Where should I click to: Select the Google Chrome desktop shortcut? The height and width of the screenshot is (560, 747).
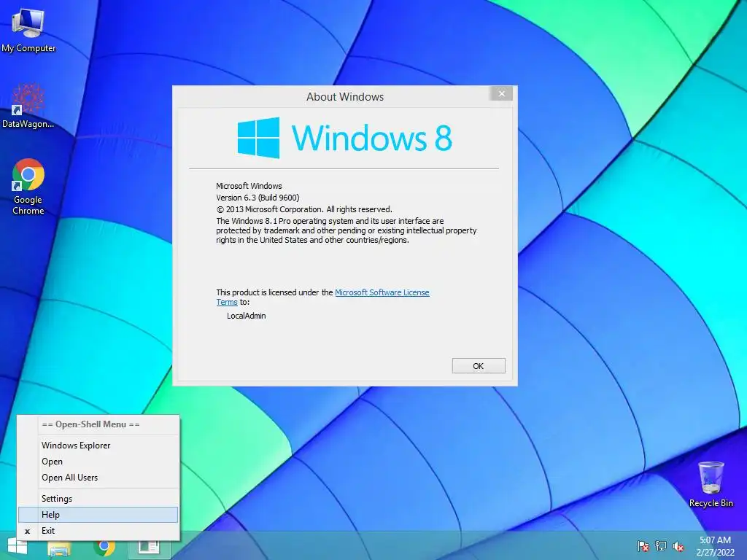tap(28, 187)
